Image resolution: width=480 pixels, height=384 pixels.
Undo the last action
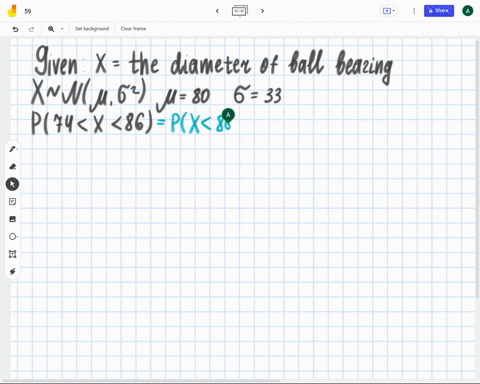(x=15, y=29)
